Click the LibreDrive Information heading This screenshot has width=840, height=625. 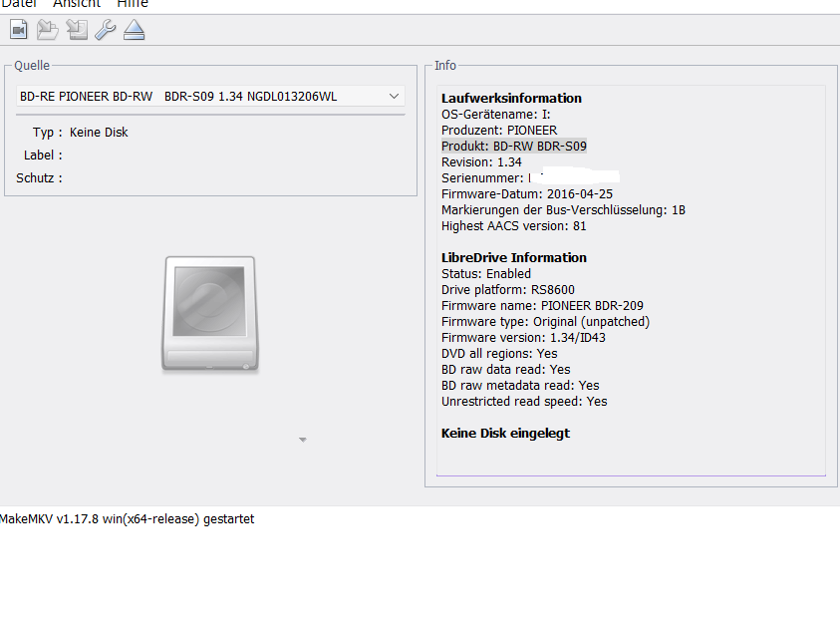click(513, 257)
